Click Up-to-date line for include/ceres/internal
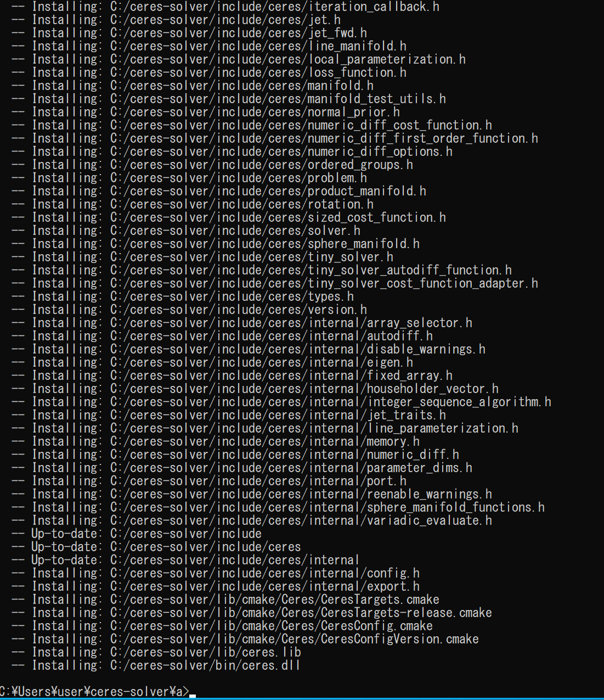This screenshot has width=604, height=700. 185,560
